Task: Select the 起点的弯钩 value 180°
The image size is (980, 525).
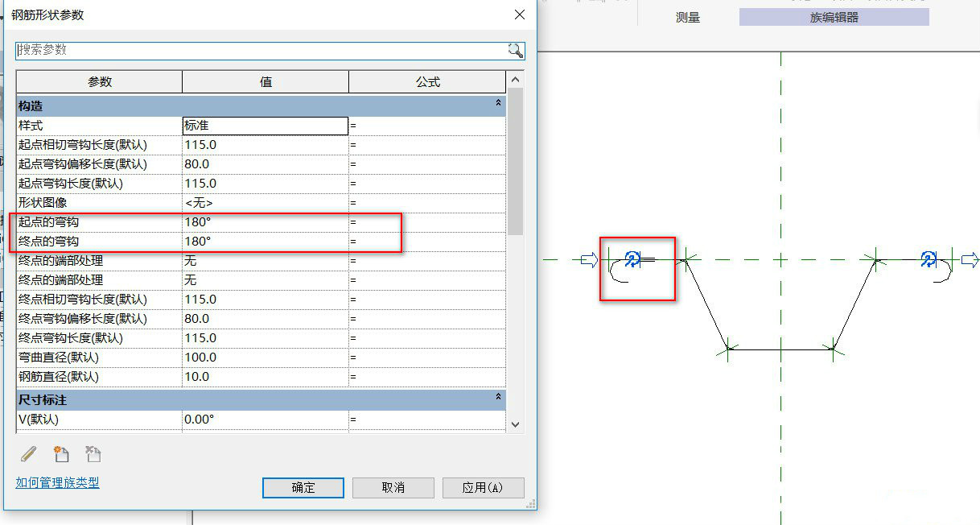Action: pos(265,222)
